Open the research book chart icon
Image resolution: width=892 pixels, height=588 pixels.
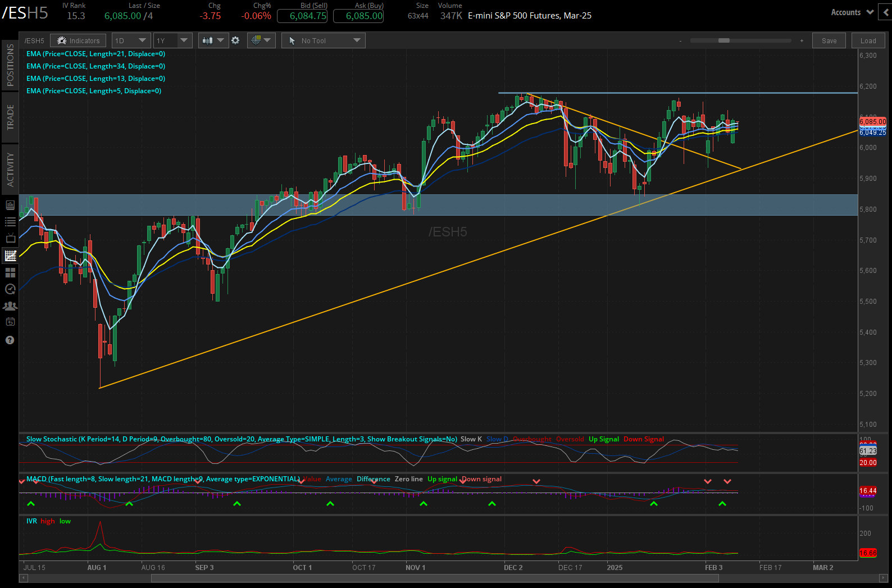(10, 205)
